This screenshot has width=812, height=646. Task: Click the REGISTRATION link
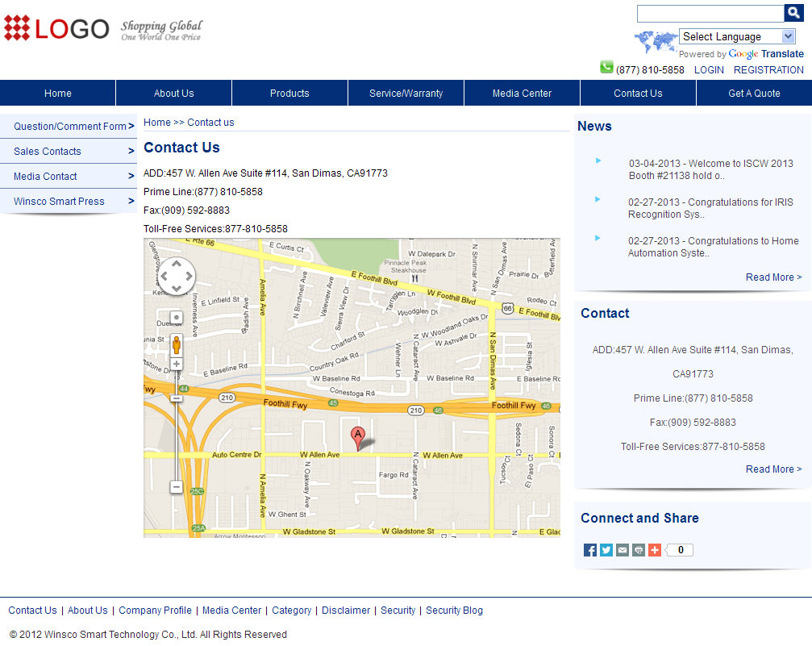[x=768, y=70]
